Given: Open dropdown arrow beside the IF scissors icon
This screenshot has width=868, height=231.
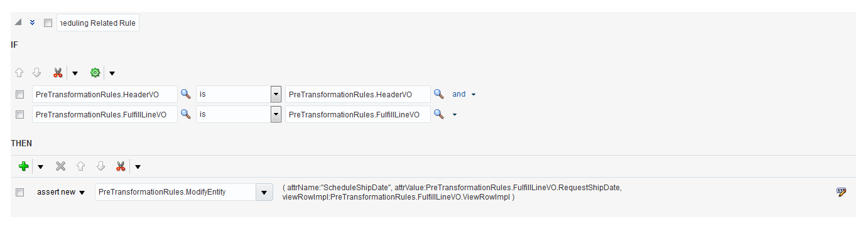Looking at the screenshot, I should (x=75, y=73).
